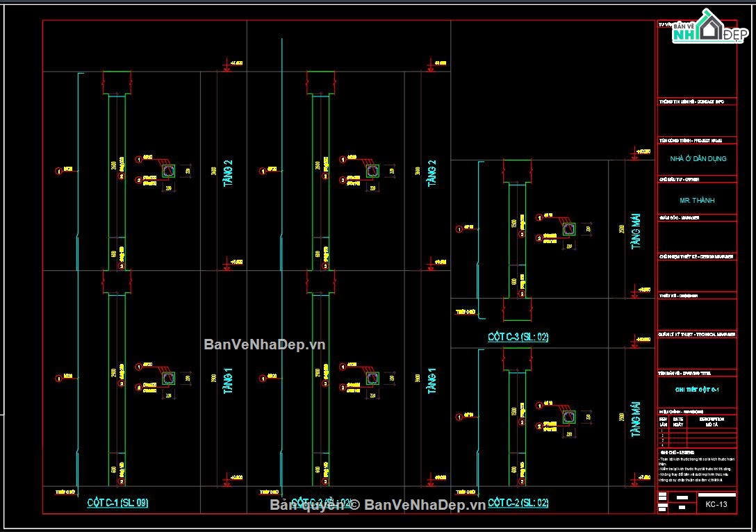Screen dimensions: 756x532
Task: Select the CỘT C-2 (SL: 02) title
Action: 518,502
